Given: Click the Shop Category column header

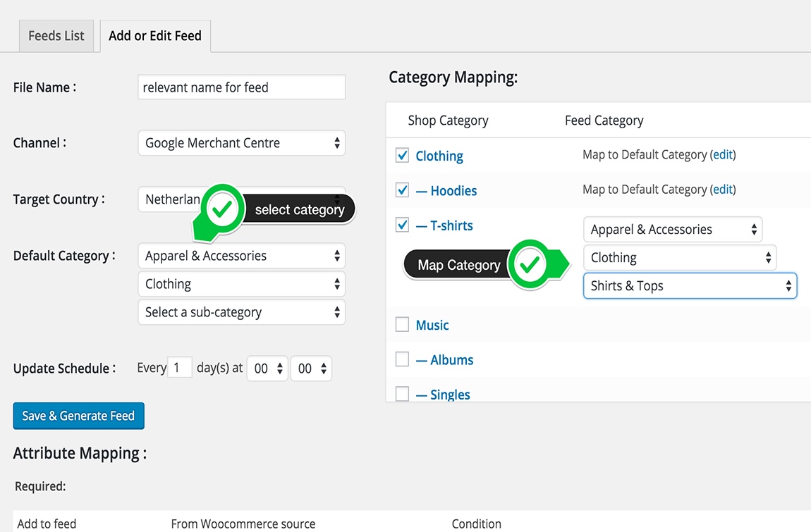Looking at the screenshot, I should point(448,120).
